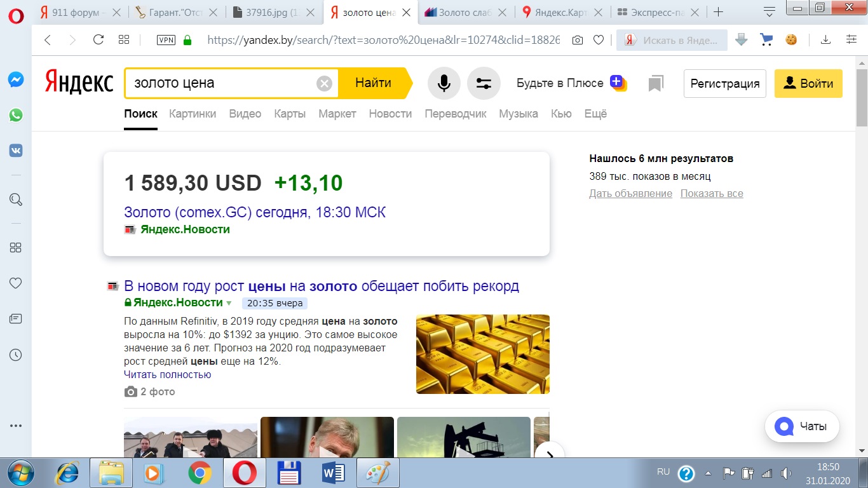868x488 pixels.
Task: Switch to the 'Гарант' tab
Action: coord(177,12)
